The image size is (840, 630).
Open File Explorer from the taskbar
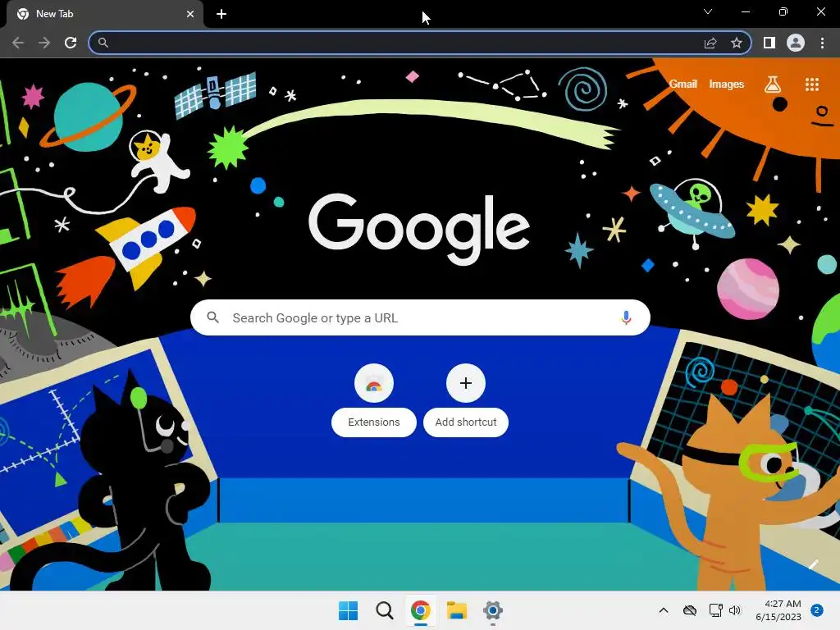457,610
